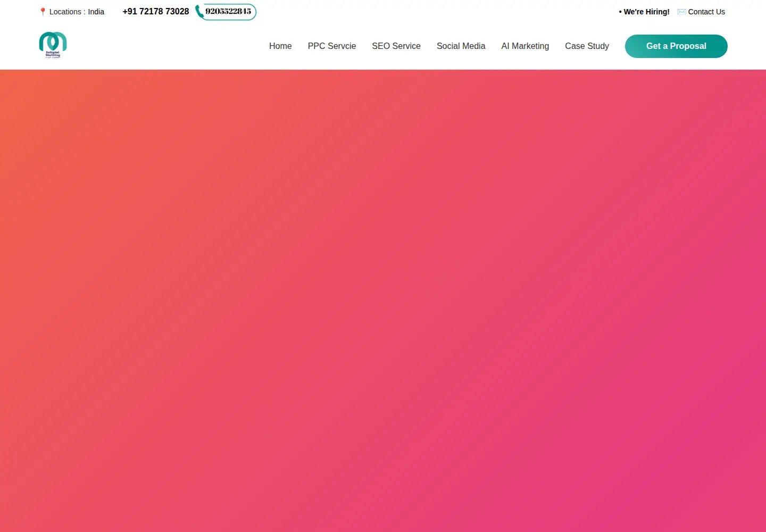Call the +91 72178 73028 number
This screenshot has width=766, height=532.
click(x=156, y=12)
